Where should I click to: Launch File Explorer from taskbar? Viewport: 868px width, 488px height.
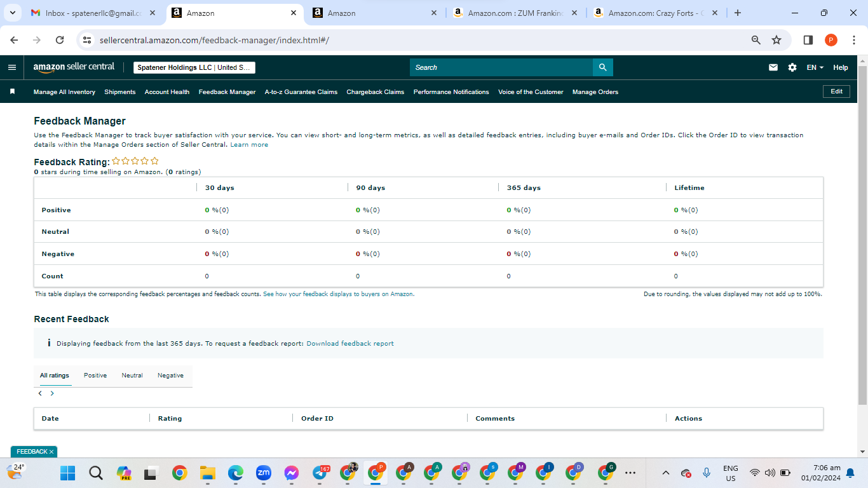pos(208,473)
